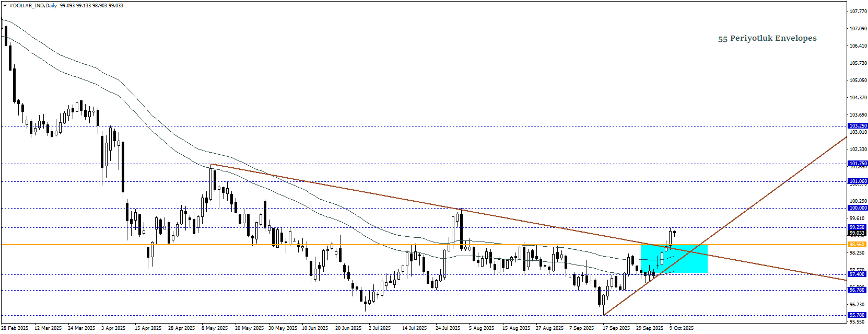
Task: Select the cyan highlighted rectangle
Action: coord(674,259)
